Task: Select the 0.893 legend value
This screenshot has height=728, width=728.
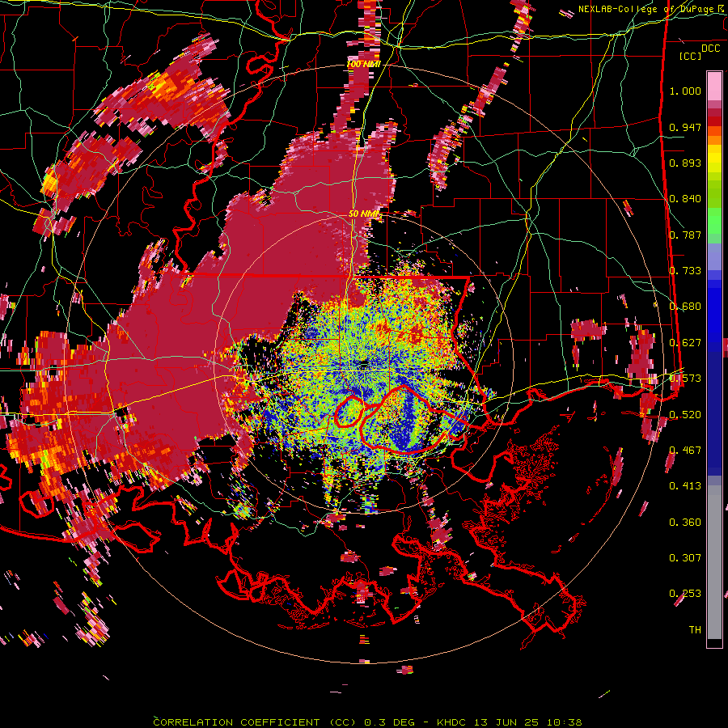Action: pyautogui.click(x=685, y=163)
